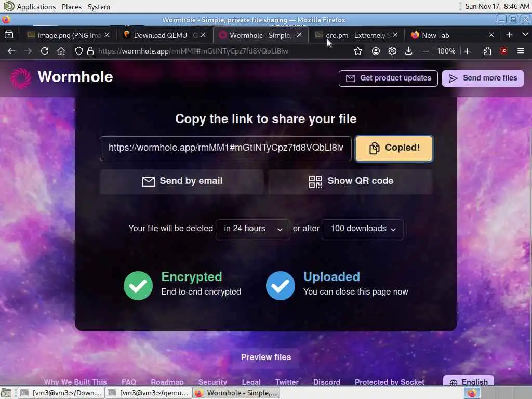The height and width of the screenshot is (399, 532).
Task: Show QR code for the link
Action: [x=351, y=181]
